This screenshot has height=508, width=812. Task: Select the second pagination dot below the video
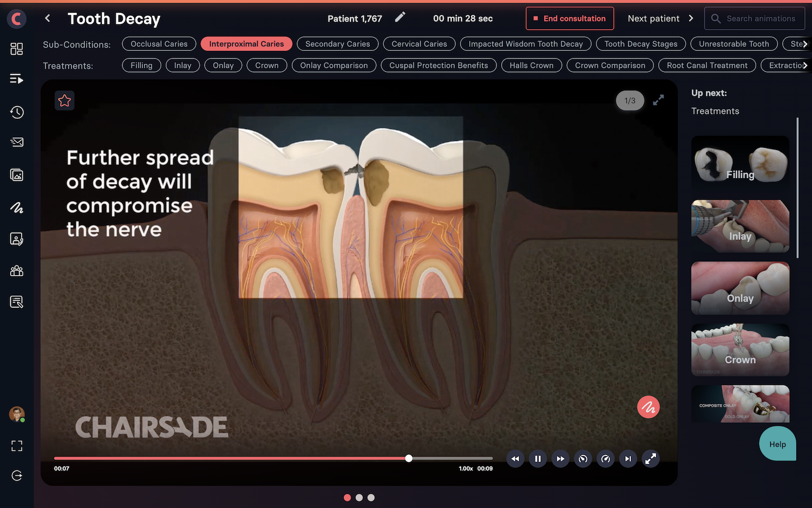[x=359, y=498]
